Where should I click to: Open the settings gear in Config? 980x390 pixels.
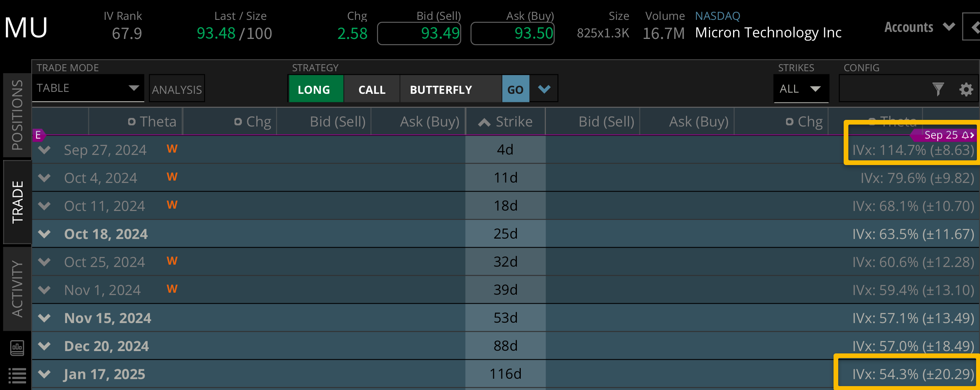click(966, 89)
